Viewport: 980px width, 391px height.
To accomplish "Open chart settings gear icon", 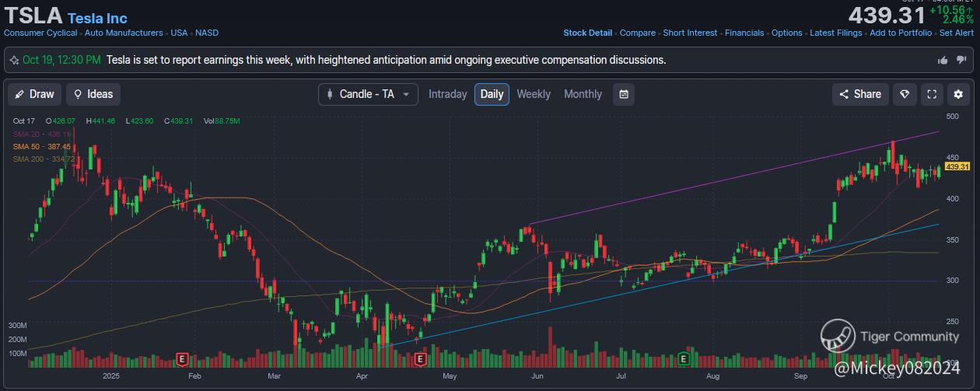I will [x=959, y=94].
